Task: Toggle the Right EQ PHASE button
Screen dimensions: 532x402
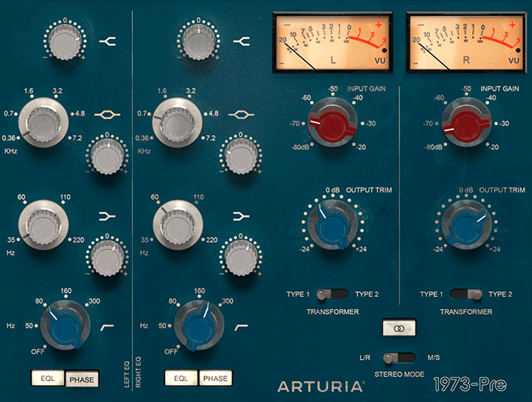Action: [215, 379]
